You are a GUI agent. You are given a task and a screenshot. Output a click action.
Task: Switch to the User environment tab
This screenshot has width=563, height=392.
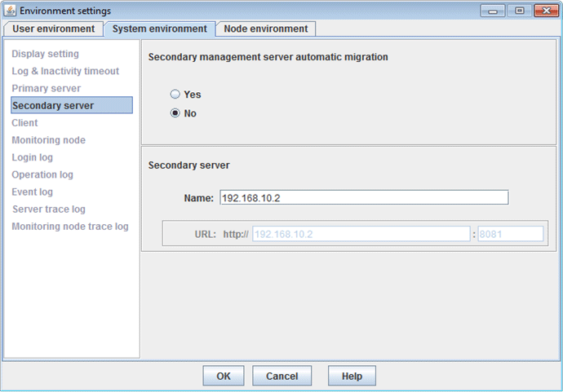[x=54, y=29]
